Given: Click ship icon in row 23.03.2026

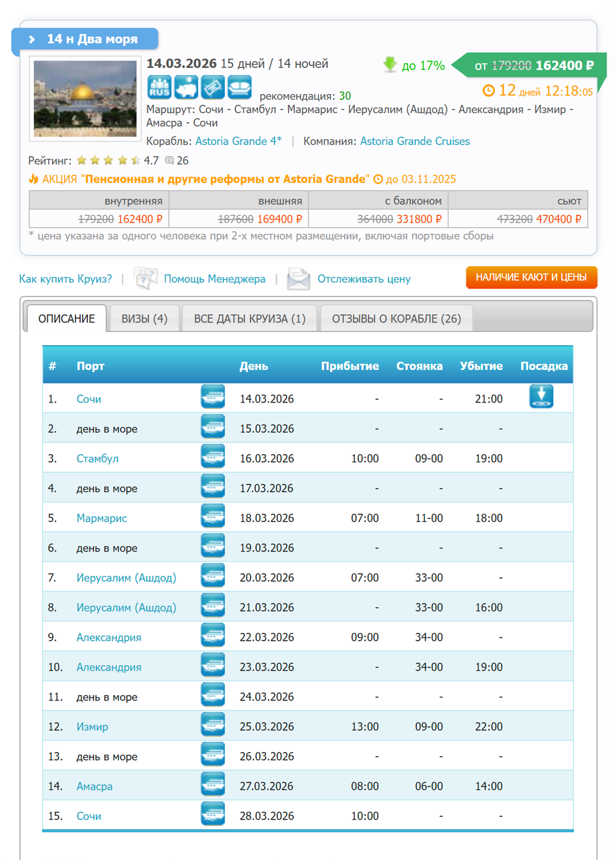Looking at the screenshot, I should [x=213, y=665].
